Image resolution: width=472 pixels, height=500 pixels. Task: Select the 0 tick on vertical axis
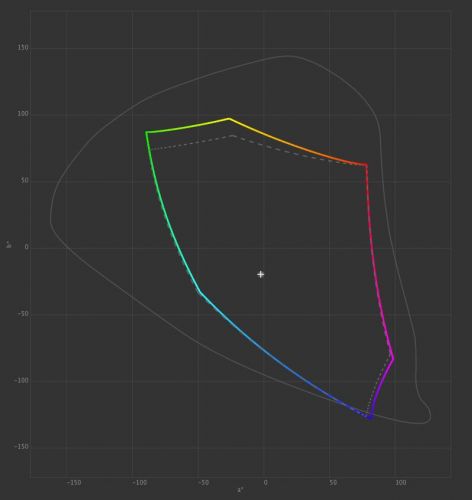coord(27,247)
